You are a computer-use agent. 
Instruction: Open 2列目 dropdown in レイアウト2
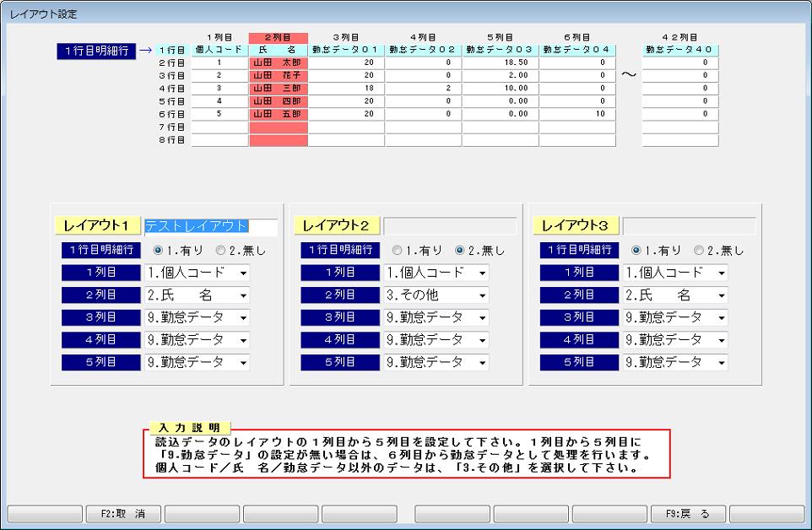point(436,295)
